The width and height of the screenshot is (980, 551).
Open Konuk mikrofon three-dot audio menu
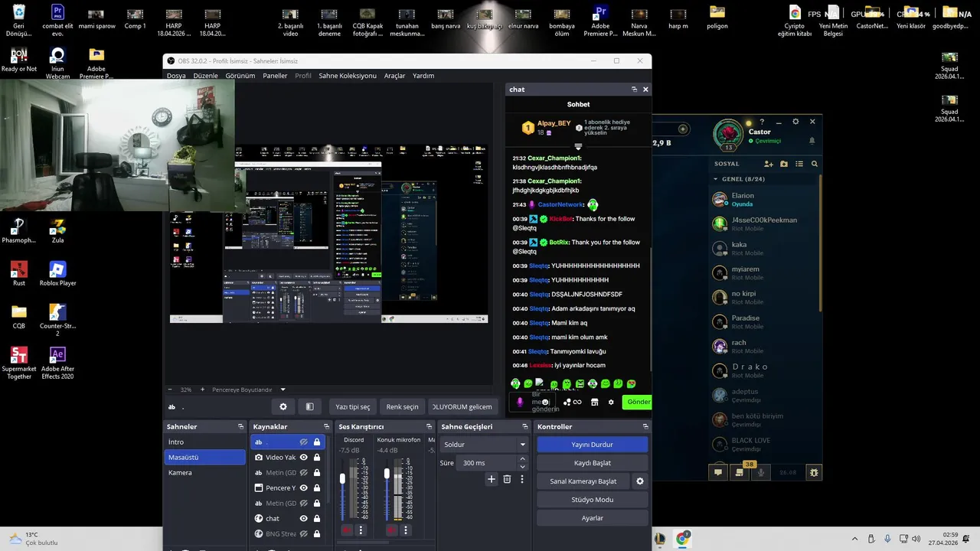point(405,530)
